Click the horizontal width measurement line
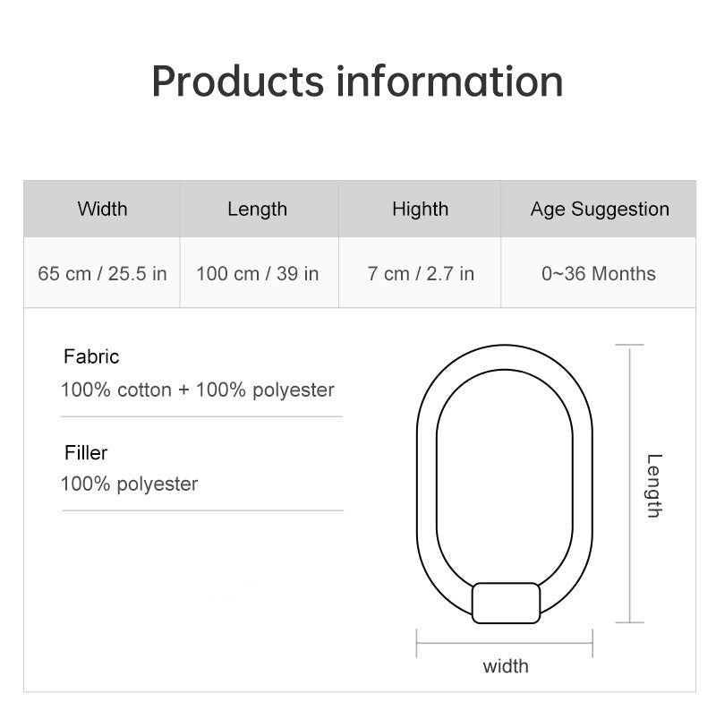The width and height of the screenshot is (716, 728). 505,643
